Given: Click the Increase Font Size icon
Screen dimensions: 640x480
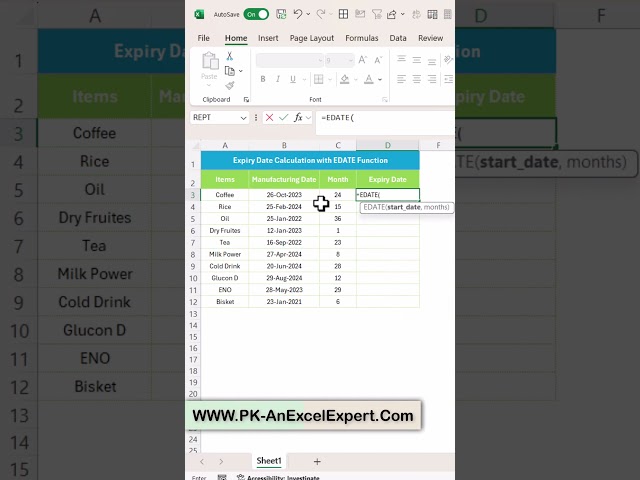Looking at the screenshot, I should [x=362, y=60].
